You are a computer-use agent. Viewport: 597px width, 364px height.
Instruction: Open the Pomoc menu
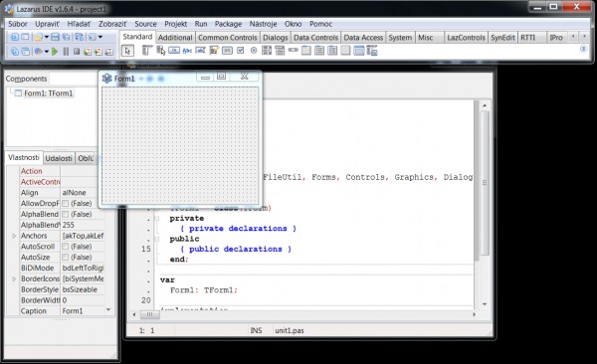[321, 24]
